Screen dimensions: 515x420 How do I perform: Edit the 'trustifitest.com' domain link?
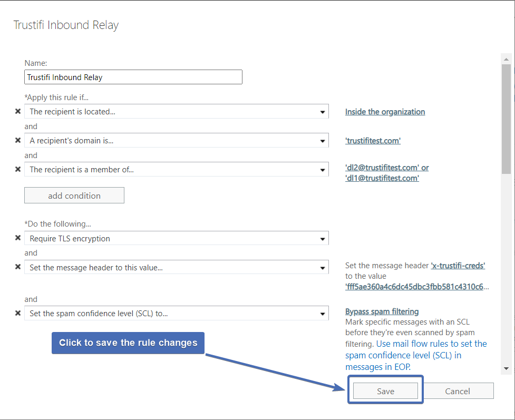point(373,141)
